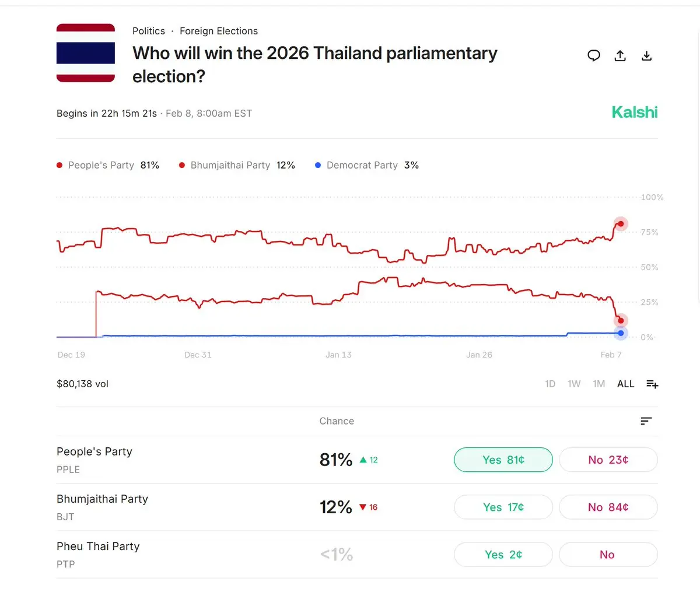Open the Politics category link
Screen dimensions: 700x592
(149, 31)
